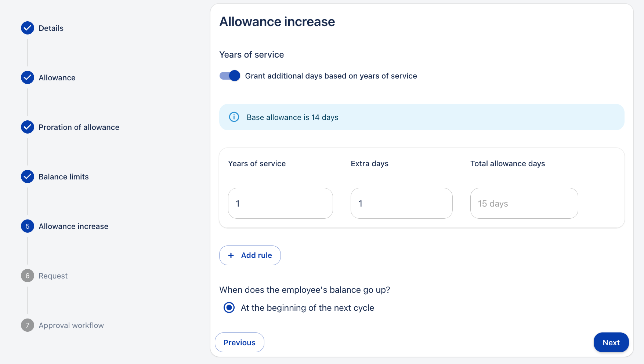Open the Approval workflow step label
Screen dimensions: 644x364
tap(71, 325)
